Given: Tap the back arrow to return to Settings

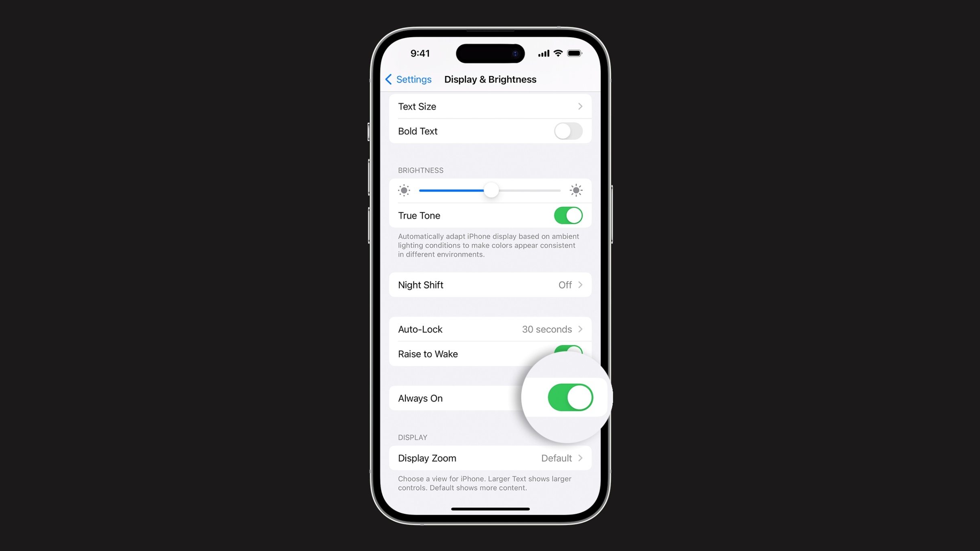Looking at the screenshot, I should (390, 80).
